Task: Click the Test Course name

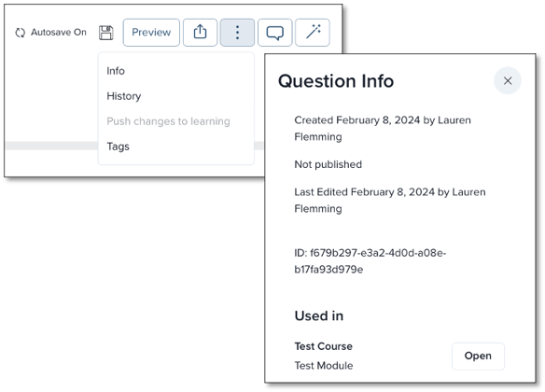Action: click(x=324, y=346)
